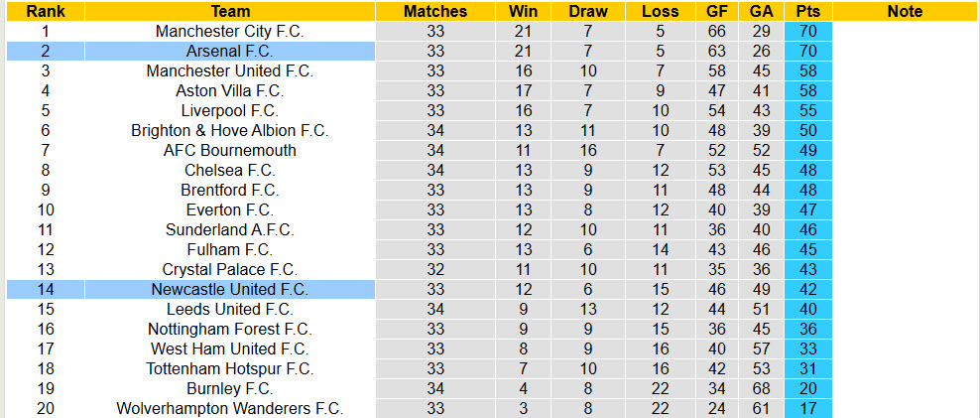
Task: Click on Sunderland A.F.C. team name
Action: (x=230, y=230)
